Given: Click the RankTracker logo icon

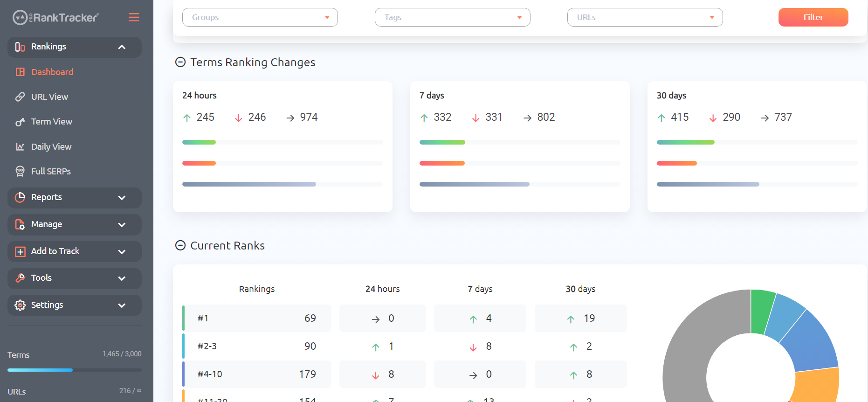Looking at the screenshot, I should pyautogui.click(x=20, y=18).
